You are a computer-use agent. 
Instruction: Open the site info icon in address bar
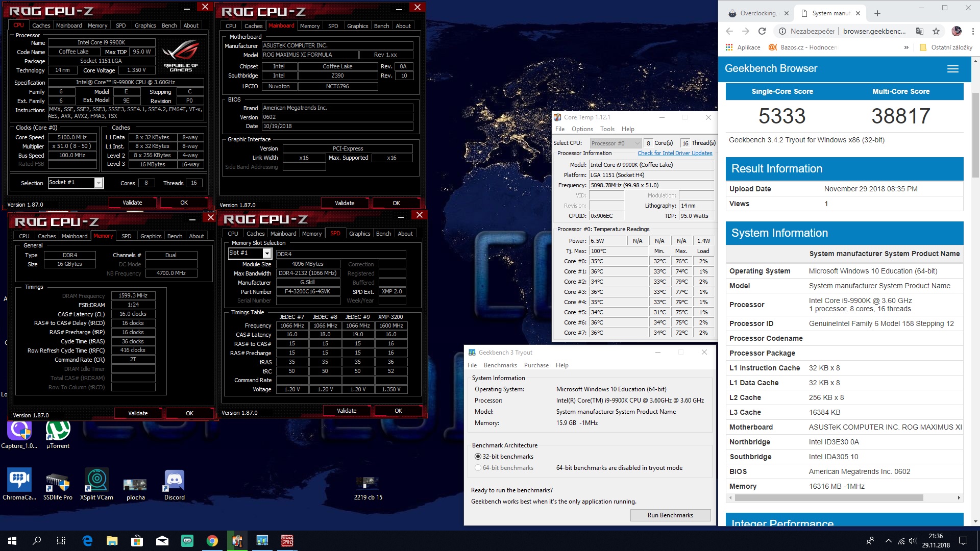(782, 31)
